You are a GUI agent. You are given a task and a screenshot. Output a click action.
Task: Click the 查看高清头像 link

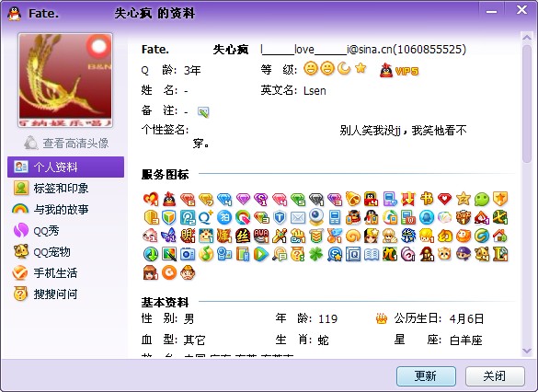(x=66, y=143)
